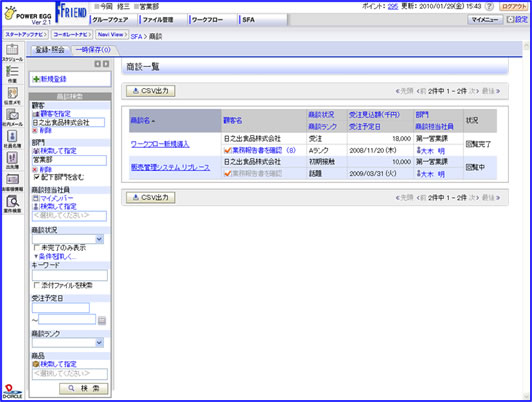Click person icon beside 大木 明 in second row
The width and height of the screenshot is (532, 402).
click(x=418, y=174)
